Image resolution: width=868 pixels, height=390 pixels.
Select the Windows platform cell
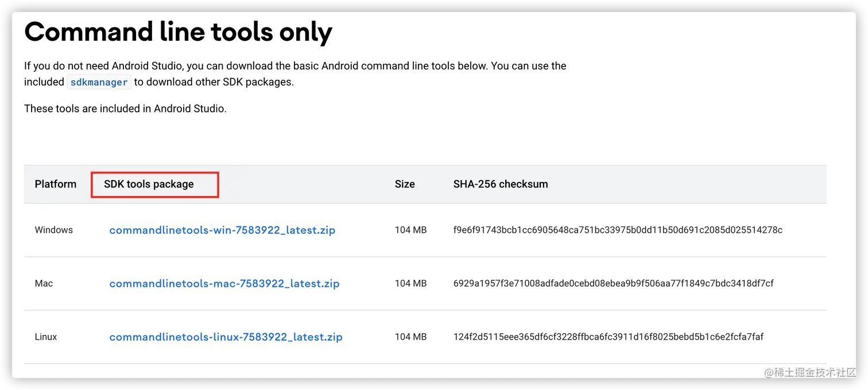click(54, 230)
